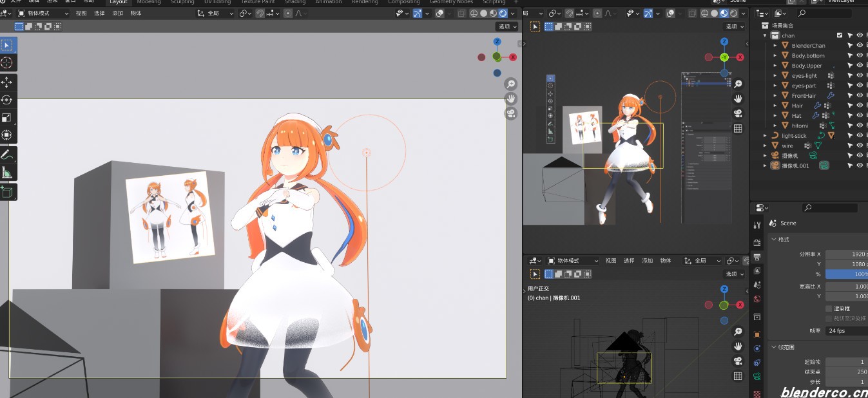The height and width of the screenshot is (398, 868).
Task: Expand the BlenderChan tree item
Action: (x=775, y=46)
